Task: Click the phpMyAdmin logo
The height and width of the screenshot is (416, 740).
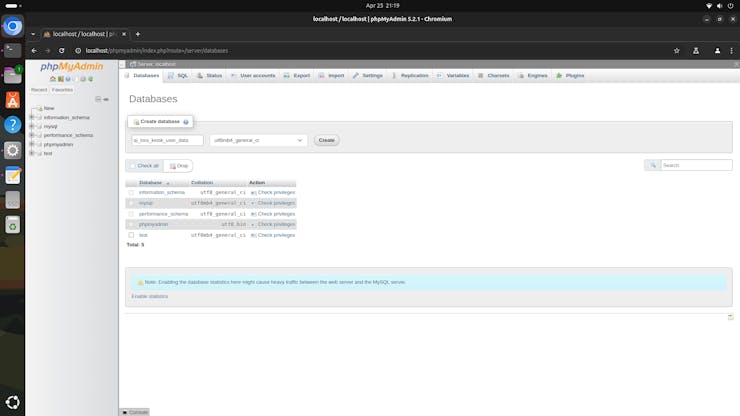Action: tap(72, 67)
